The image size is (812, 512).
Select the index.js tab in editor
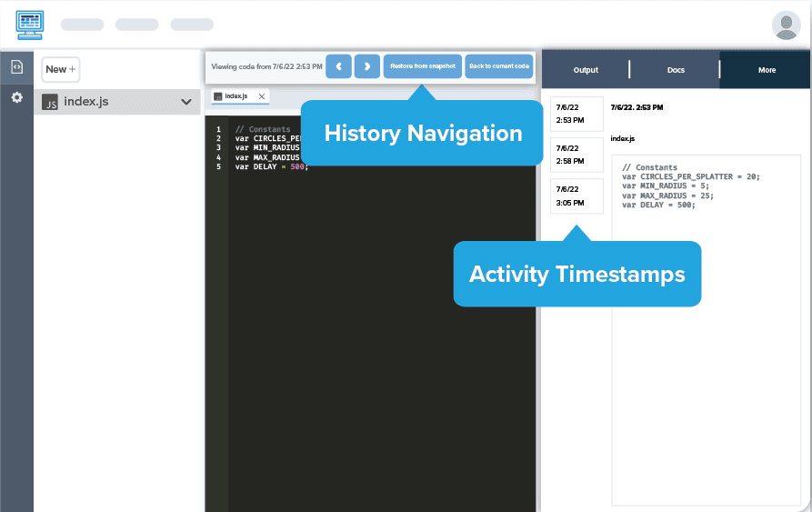click(235, 96)
